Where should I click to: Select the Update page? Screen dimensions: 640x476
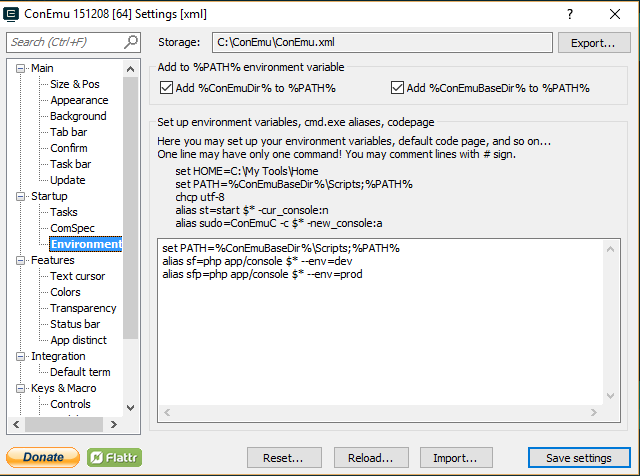(x=67, y=180)
